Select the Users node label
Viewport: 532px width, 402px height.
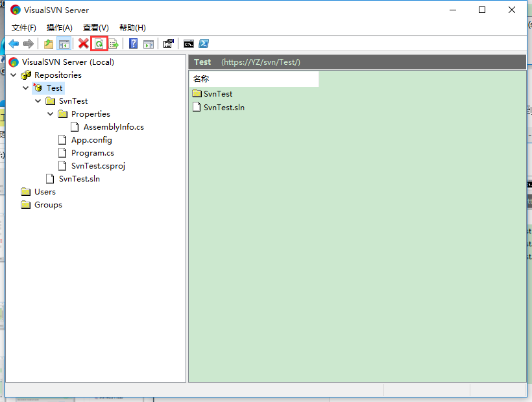[45, 192]
